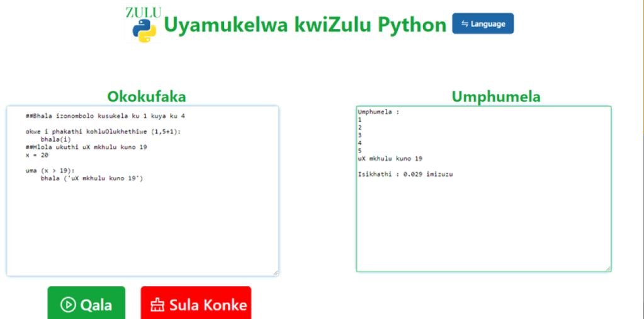This screenshot has width=644, height=319.
Task: Click the resize grip of Okokufaka editor
Action: [x=276, y=272]
